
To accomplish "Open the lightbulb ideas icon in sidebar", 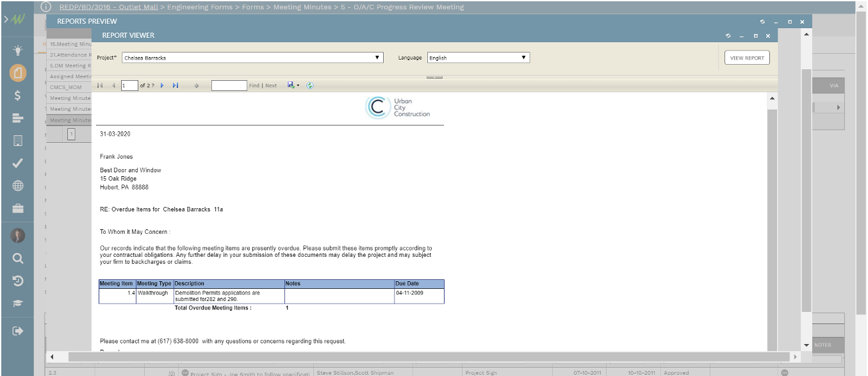I will 18,51.
